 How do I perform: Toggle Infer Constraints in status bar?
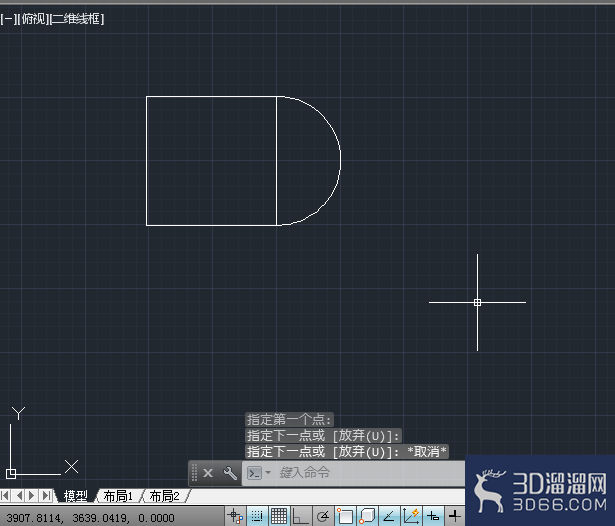235,516
